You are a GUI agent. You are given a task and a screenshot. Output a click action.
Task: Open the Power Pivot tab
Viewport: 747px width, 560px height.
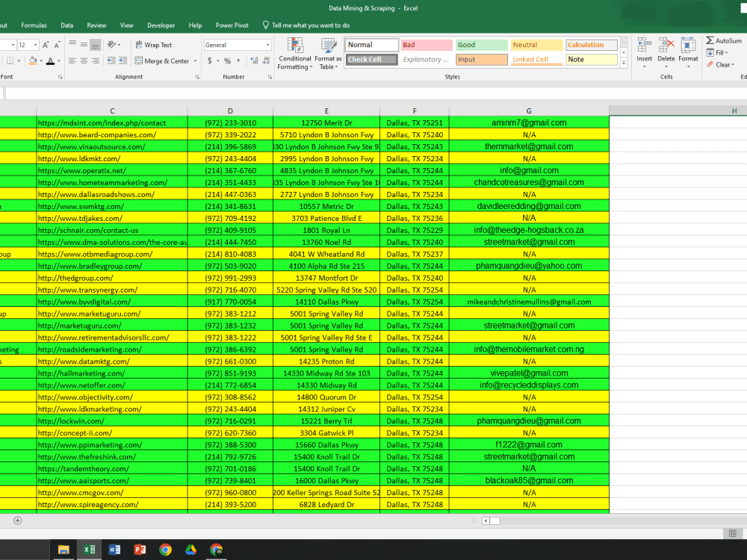232,25
